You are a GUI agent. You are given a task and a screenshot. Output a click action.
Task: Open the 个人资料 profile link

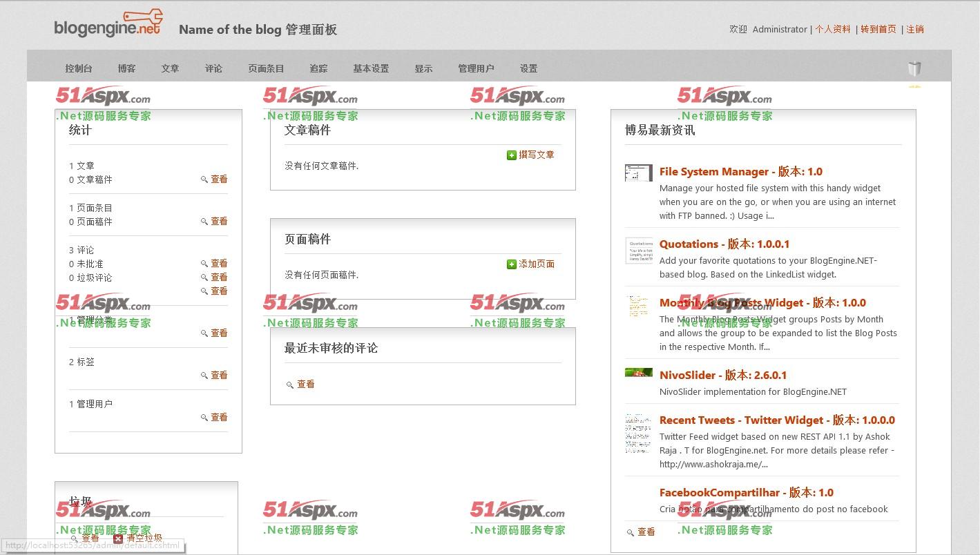tap(833, 29)
